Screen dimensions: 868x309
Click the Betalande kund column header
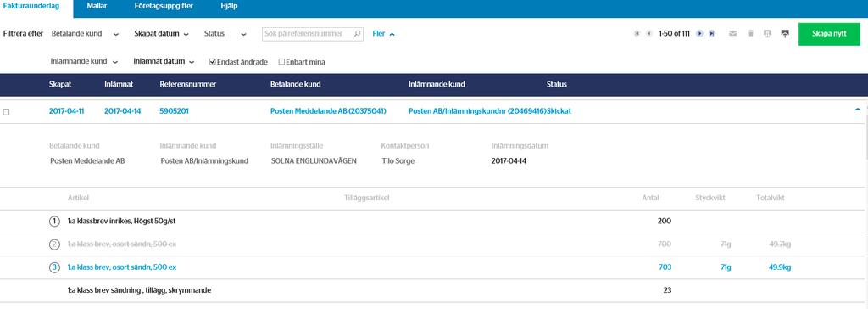tap(295, 84)
